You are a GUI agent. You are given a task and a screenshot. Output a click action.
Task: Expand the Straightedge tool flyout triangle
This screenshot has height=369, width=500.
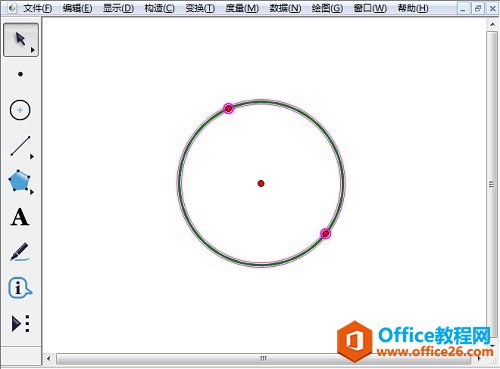click(32, 156)
